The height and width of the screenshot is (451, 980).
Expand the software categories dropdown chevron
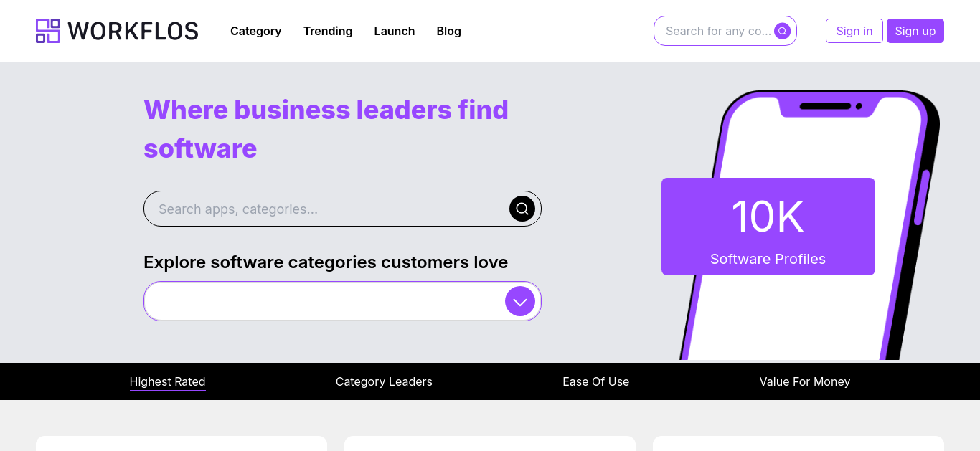520,301
